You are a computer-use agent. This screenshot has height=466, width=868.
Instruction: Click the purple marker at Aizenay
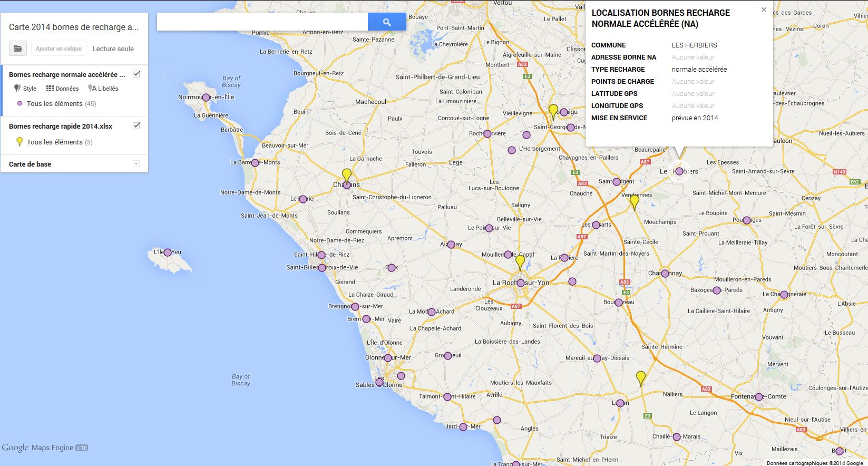[x=451, y=245]
